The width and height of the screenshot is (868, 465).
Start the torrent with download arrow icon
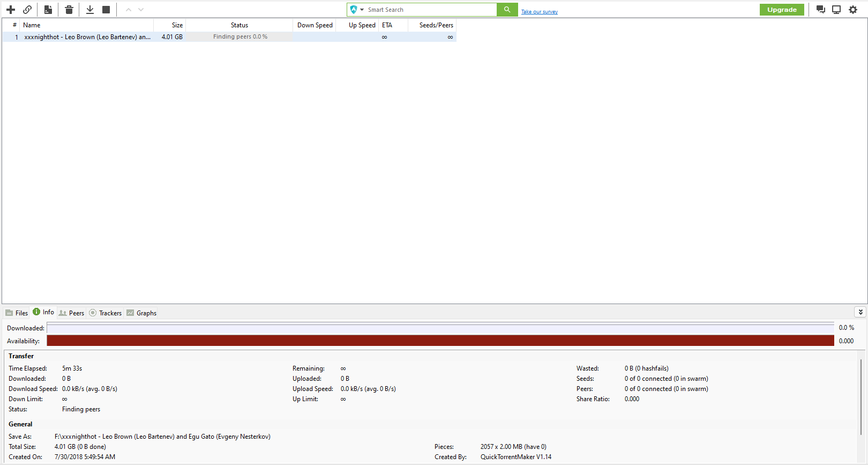click(x=90, y=10)
